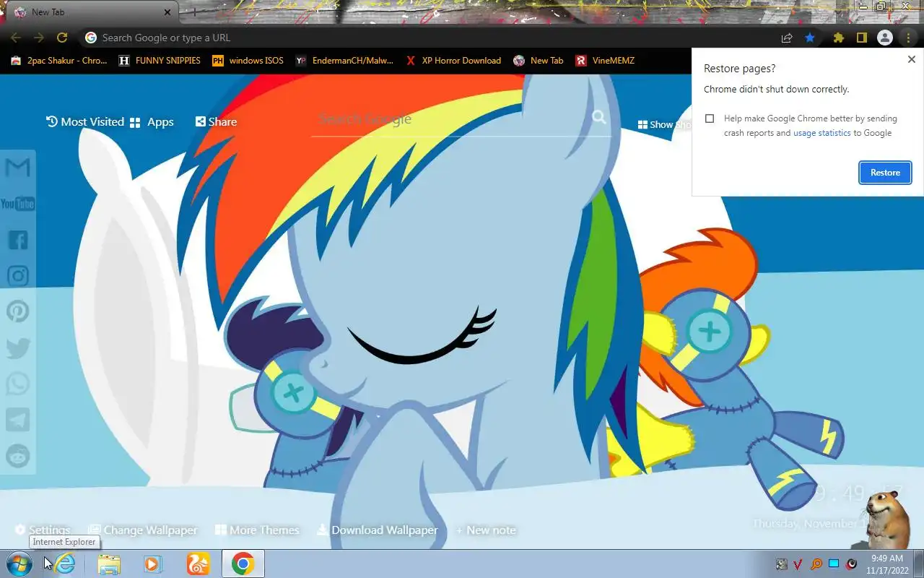
Task: Toggle the Chrome side panel icon
Action: [861, 38]
